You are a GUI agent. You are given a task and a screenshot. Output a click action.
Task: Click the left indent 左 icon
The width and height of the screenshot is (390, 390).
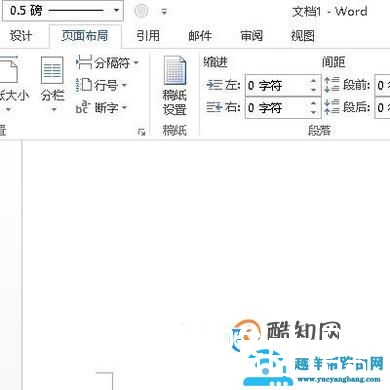click(x=214, y=85)
